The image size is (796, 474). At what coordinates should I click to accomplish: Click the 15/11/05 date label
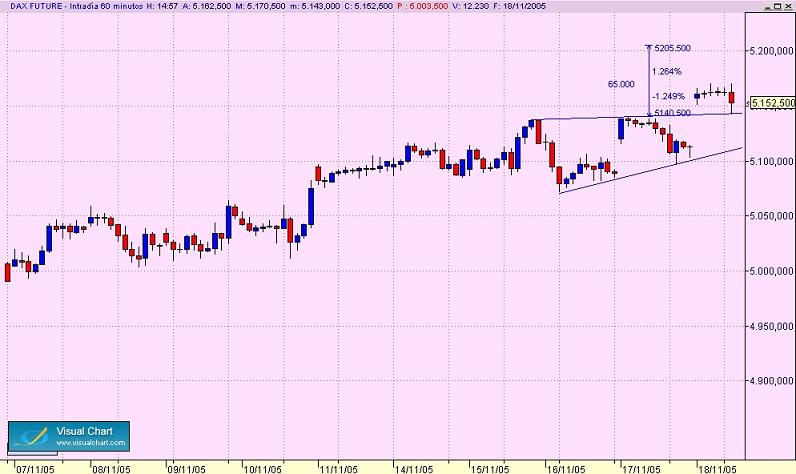click(489, 469)
